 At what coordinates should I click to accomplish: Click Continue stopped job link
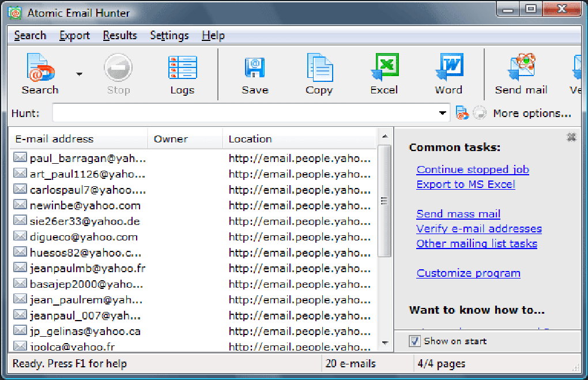click(x=473, y=170)
